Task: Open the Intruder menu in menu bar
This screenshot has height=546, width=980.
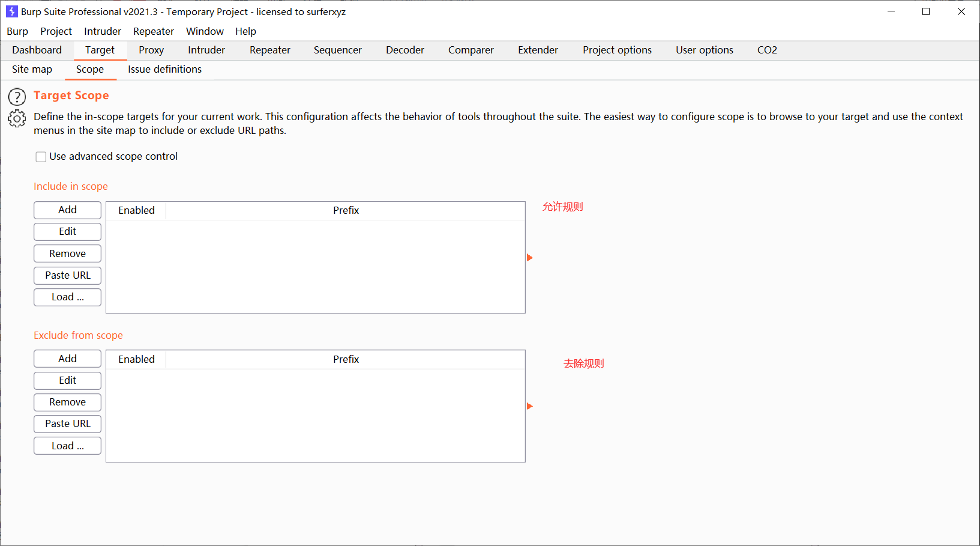Action: click(x=103, y=31)
